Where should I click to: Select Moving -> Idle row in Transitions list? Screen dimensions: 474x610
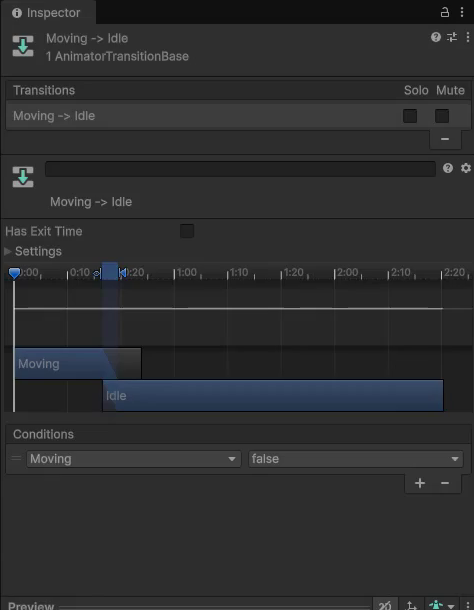(x=238, y=116)
